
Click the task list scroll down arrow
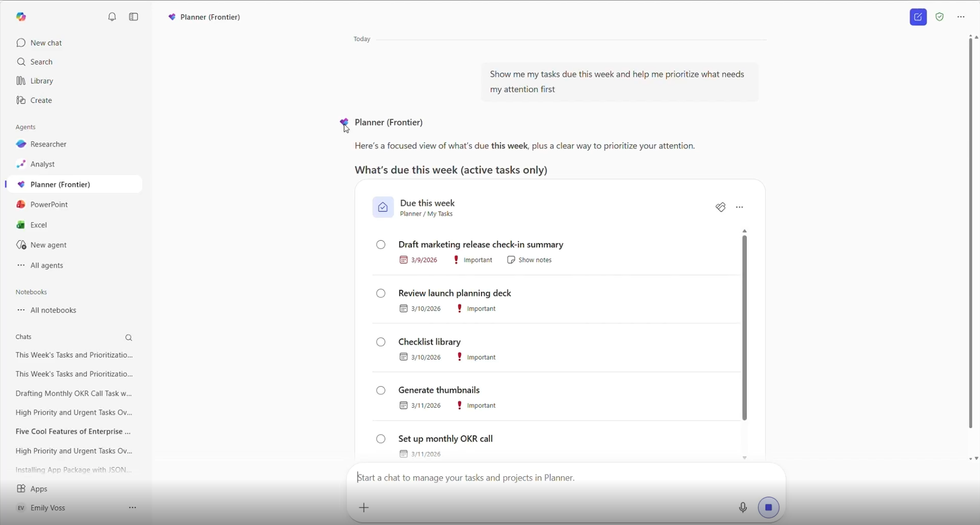click(x=744, y=458)
